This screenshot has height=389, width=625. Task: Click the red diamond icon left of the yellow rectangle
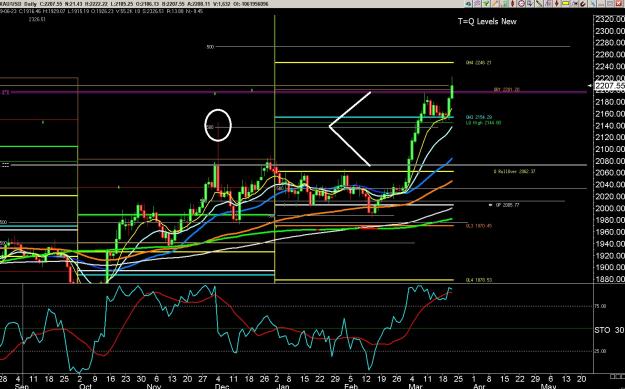point(556,4)
